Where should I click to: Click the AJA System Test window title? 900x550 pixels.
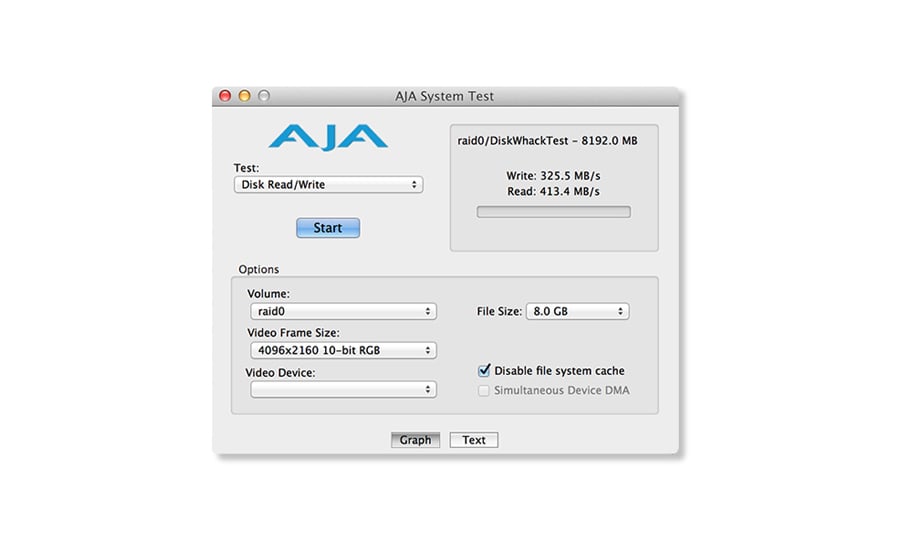click(x=444, y=96)
